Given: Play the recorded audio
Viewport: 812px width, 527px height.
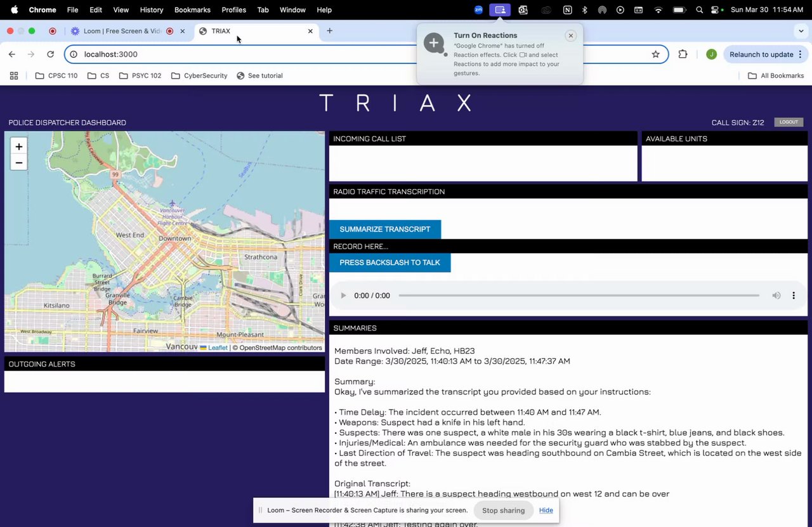Looking at the screenshot, I should (343, 296).
